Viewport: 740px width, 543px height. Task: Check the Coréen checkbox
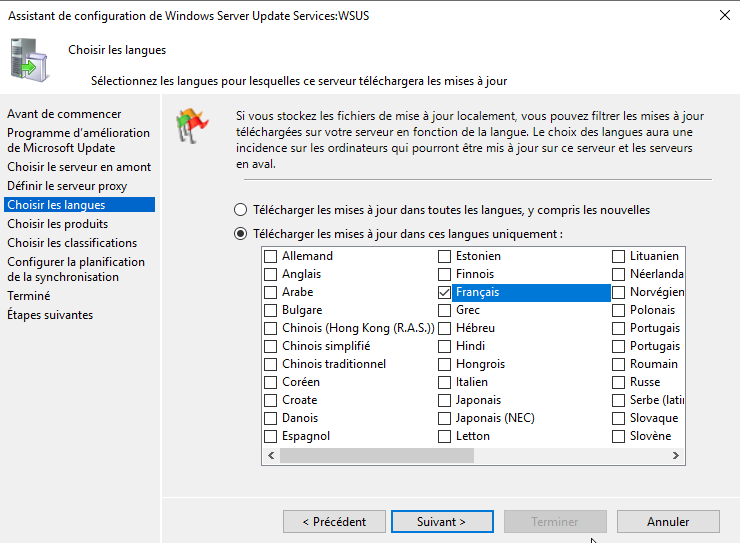[x=270, y=382]
